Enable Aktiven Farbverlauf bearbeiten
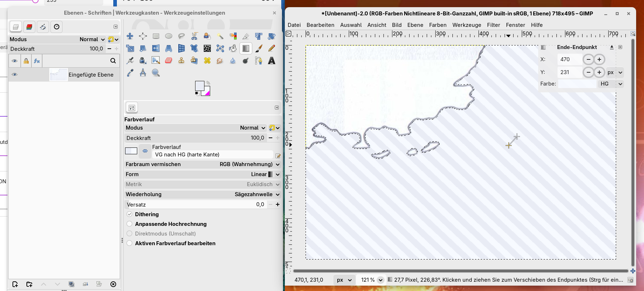Screen dimensions: 644x291 (129, 243)
